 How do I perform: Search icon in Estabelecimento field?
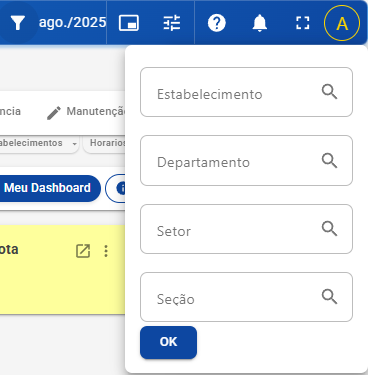click(329, 91)
